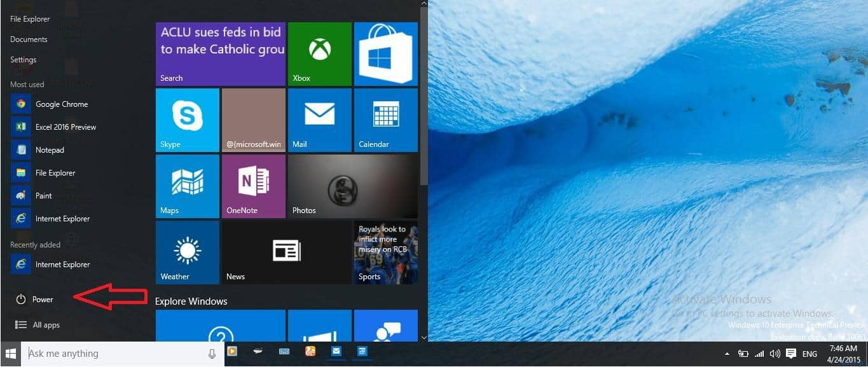Viewport: 868px width, 367px height.
Task: Show hidden system tray icons
Action: click(x=727, y=354)
